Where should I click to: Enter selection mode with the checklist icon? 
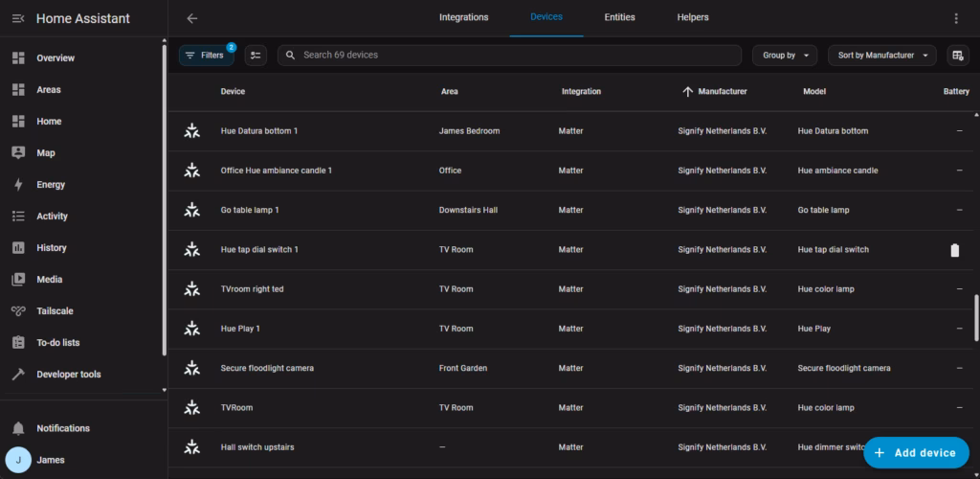pyautogui.click(x=256, y=56)
